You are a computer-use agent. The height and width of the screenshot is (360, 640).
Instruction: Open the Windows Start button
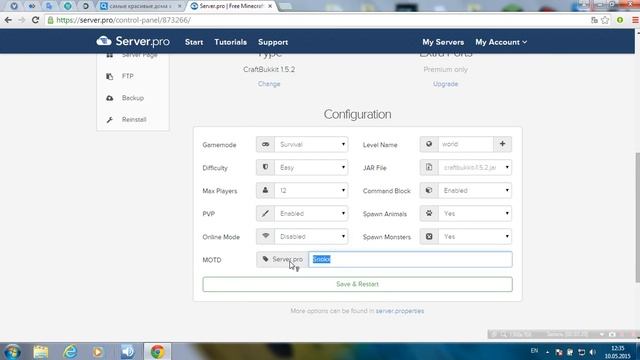point(13,352)
